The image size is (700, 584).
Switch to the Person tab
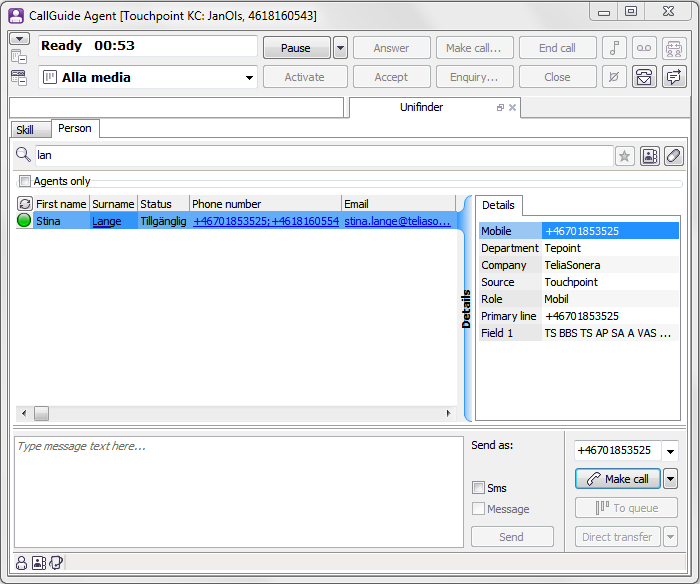point(75,129)
